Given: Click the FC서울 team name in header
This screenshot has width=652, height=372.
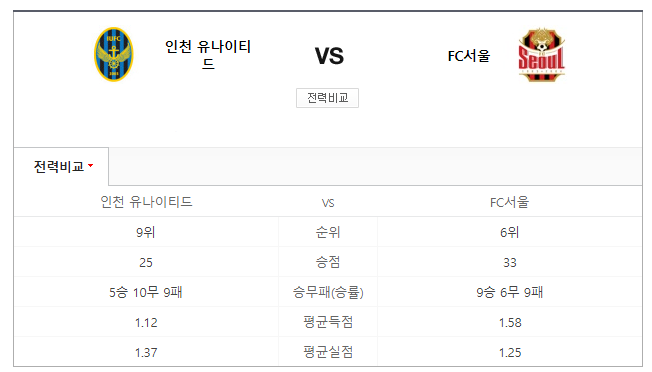Looking at the screenshot, I should (x=469, y=56).
